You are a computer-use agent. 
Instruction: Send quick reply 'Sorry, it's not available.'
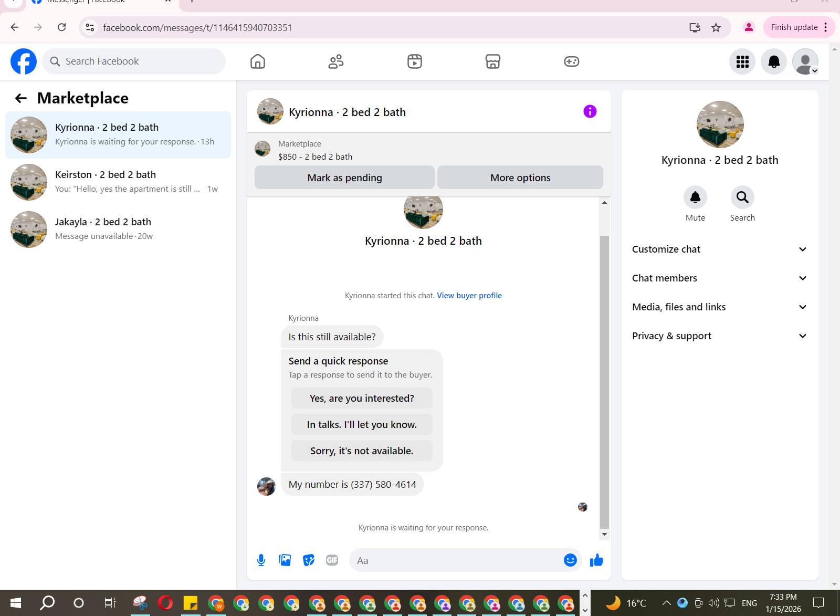point(362,451)
